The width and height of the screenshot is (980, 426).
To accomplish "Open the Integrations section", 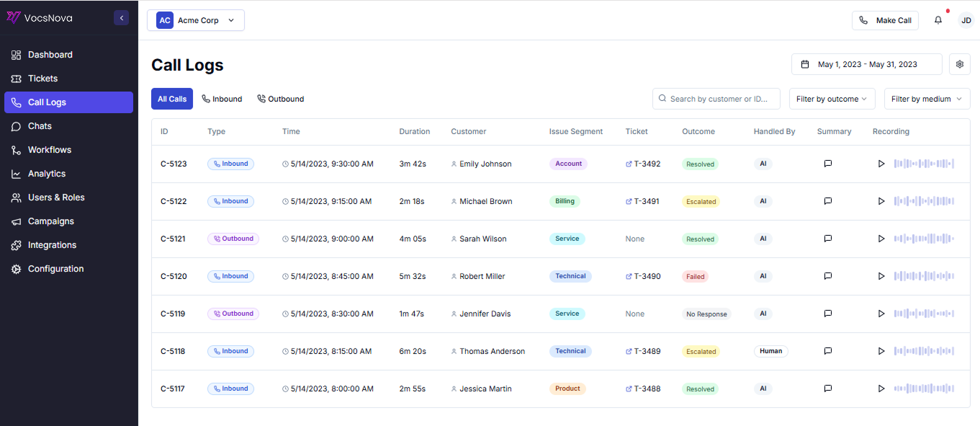I will (x=53, y=244).
